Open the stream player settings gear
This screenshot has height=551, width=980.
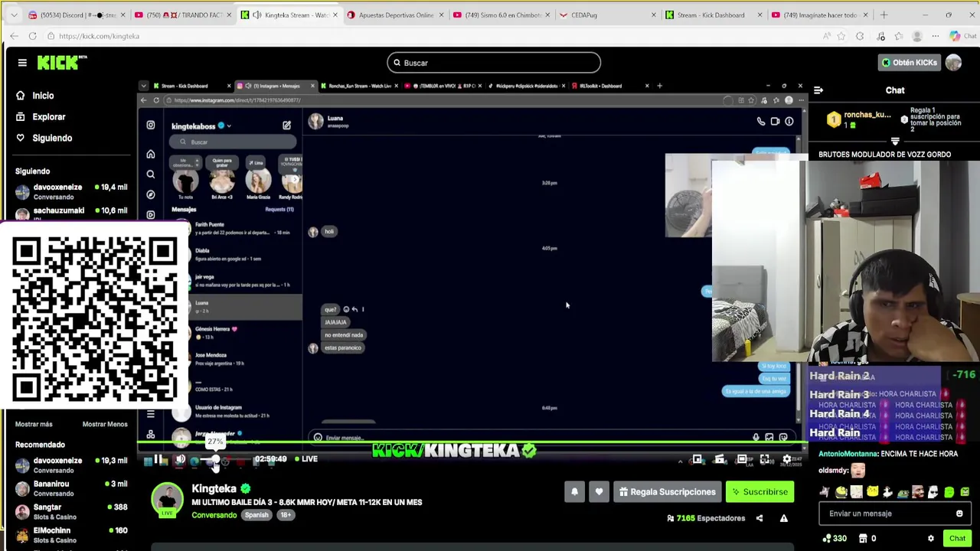(786, 459)
